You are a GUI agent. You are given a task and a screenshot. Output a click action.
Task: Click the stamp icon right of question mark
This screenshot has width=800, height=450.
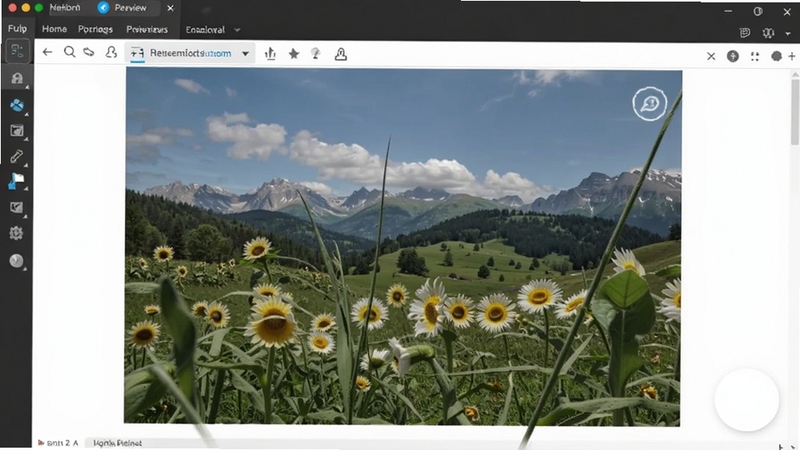(x=341, y=54)
